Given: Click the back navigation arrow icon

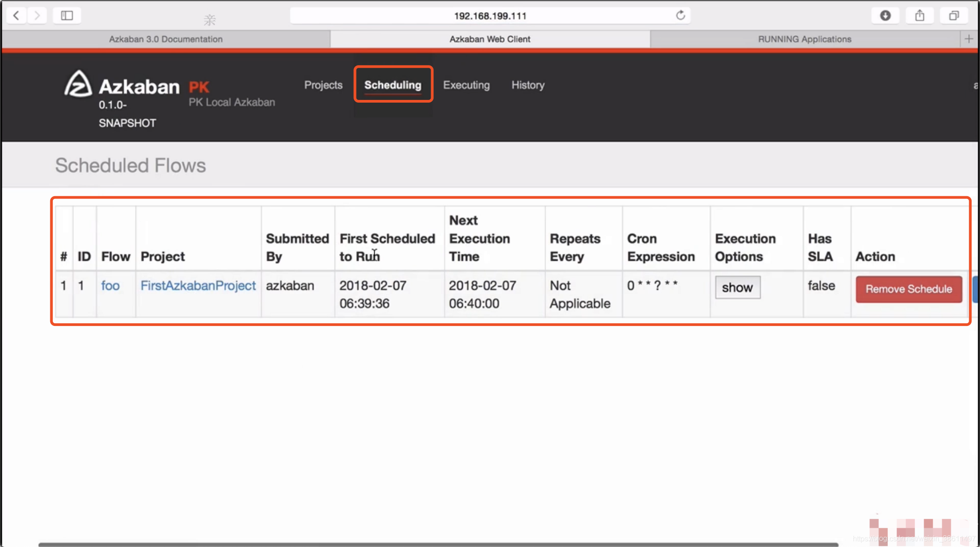Looking at the screenshot, I should click(x=15, y=15).
